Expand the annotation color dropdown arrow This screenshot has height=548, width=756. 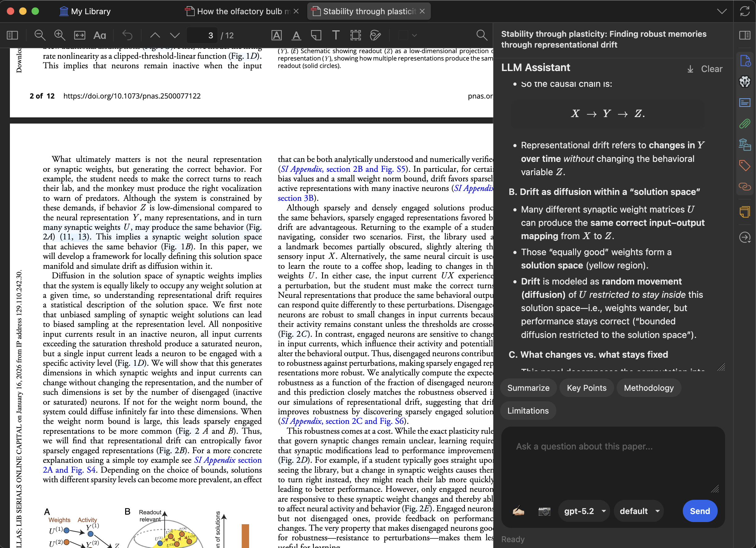click(414, 35)
